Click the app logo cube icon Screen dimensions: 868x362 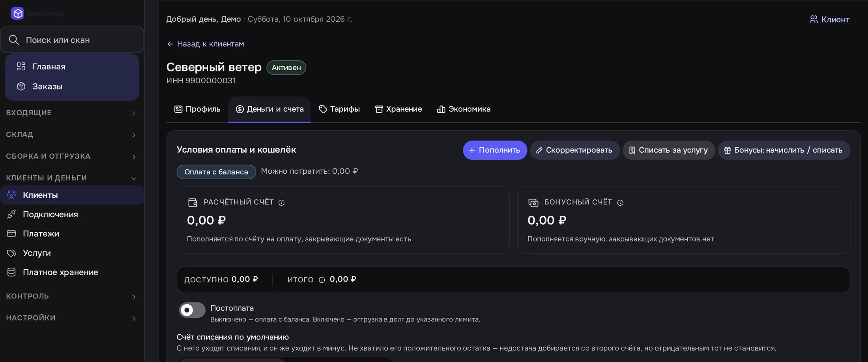pos(17,13)
